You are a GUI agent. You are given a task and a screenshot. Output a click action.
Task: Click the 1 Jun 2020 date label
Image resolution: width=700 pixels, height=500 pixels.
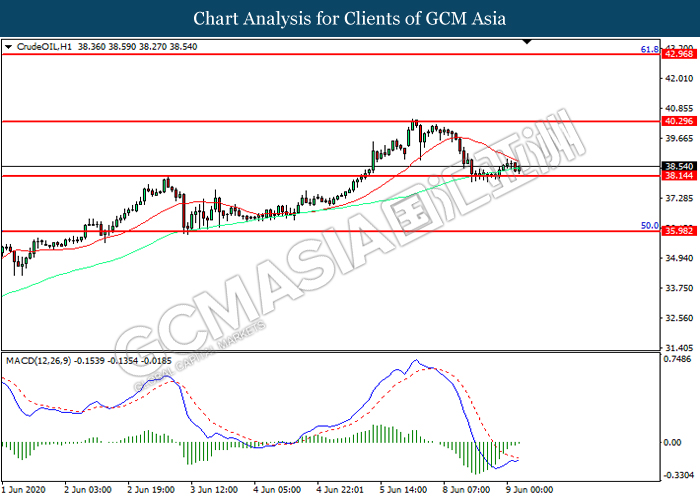click(x=24, y=490)
